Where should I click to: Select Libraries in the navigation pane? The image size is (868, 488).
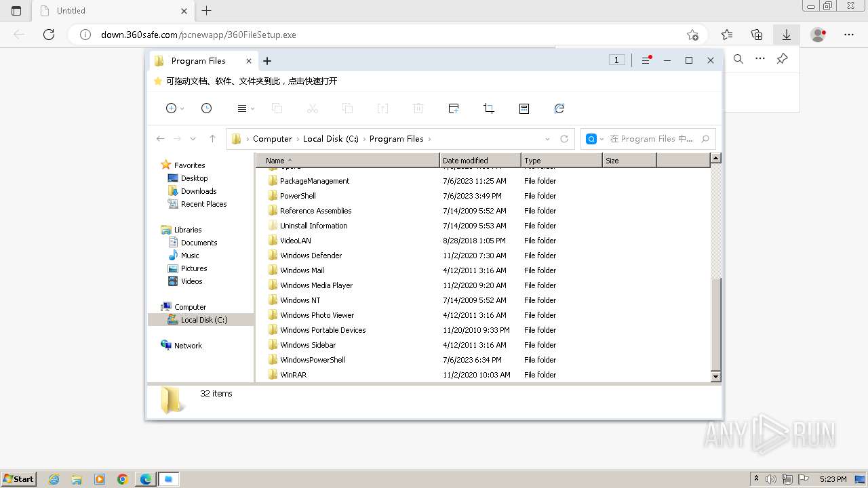tap(188, 230)
